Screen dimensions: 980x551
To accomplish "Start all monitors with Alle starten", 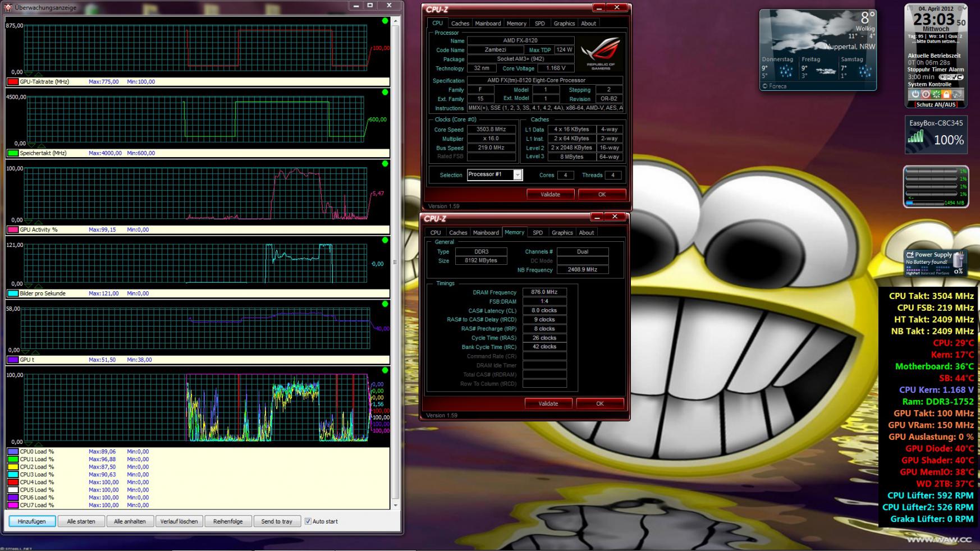I will coord(81,521).
